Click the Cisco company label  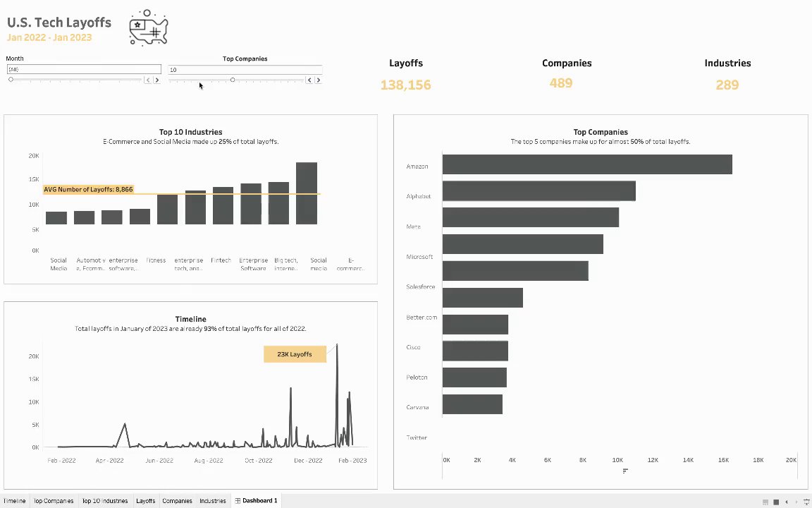[x=413, y=347]
